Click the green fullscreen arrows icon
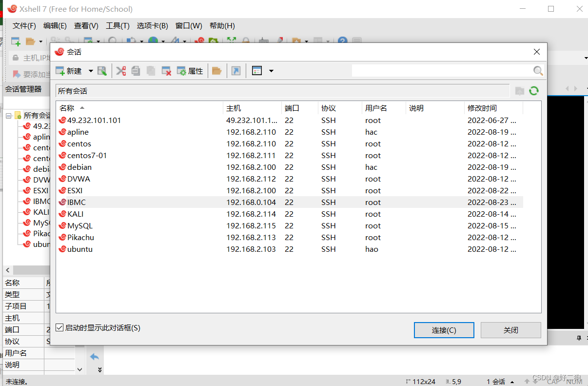Screen dimensions: 588x386 tap(232, 41)
